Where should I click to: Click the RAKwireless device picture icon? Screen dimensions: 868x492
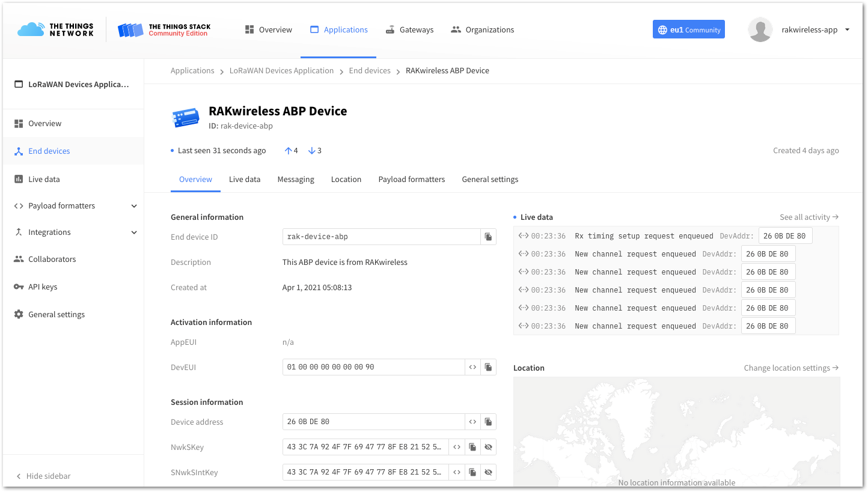[185, 117]
